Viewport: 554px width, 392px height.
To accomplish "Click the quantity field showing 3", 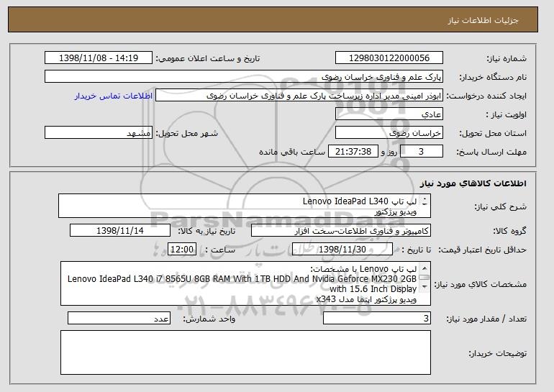I will pos(377,318).
